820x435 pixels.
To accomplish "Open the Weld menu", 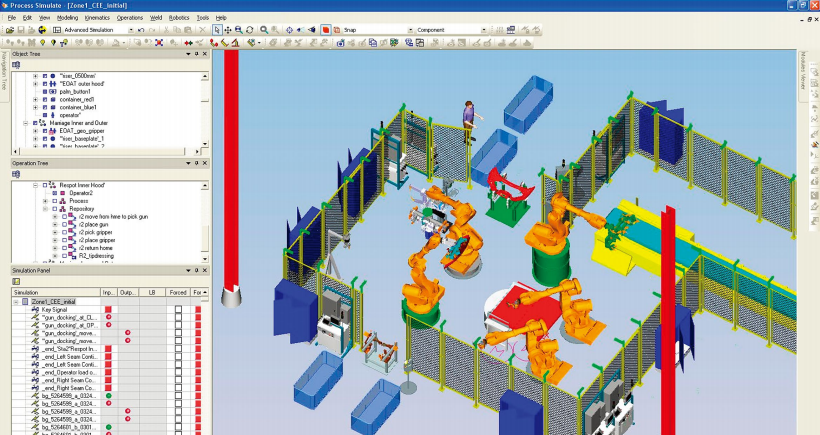I will (156, 18).
